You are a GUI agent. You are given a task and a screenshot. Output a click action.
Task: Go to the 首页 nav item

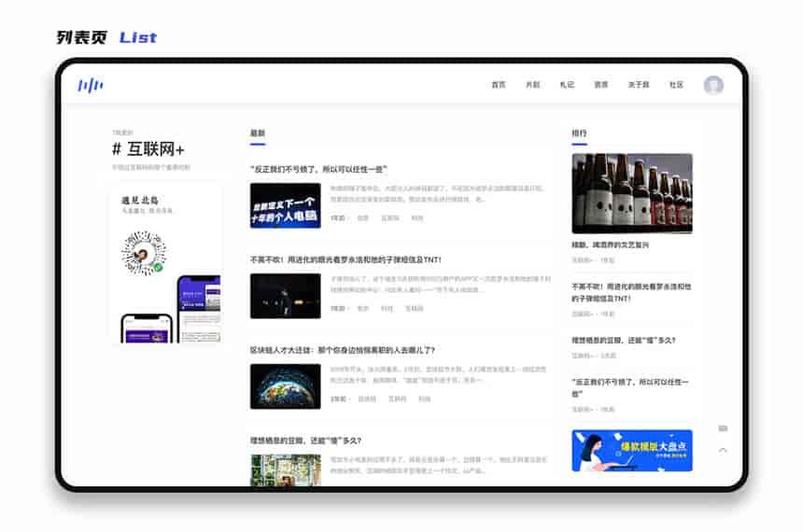coord(499,85)
